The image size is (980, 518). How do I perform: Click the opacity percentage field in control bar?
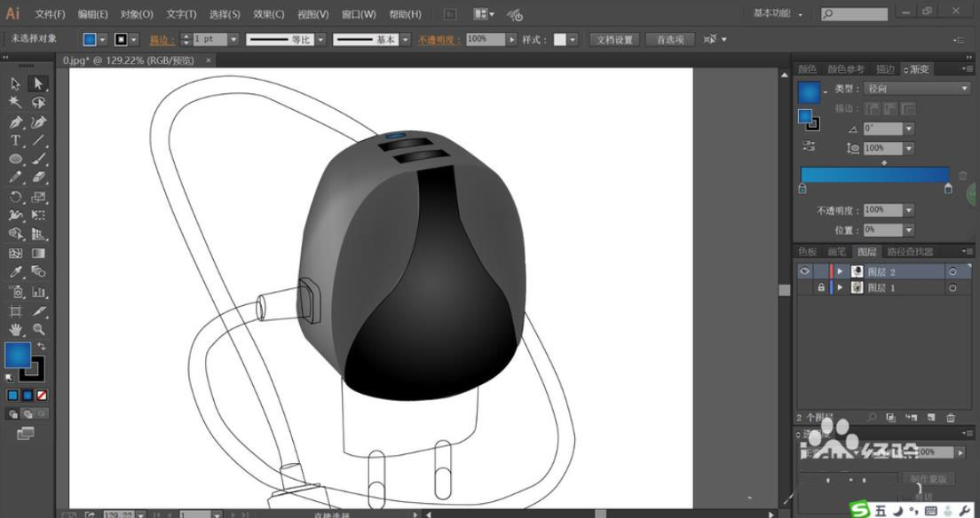[486, 40]
